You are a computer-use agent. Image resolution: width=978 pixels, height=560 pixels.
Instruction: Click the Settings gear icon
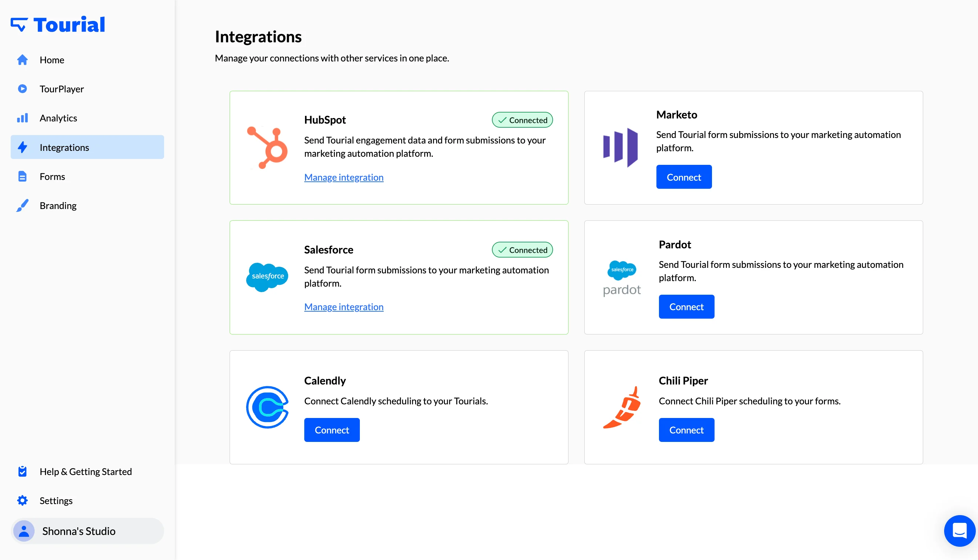tap(22, 500)
